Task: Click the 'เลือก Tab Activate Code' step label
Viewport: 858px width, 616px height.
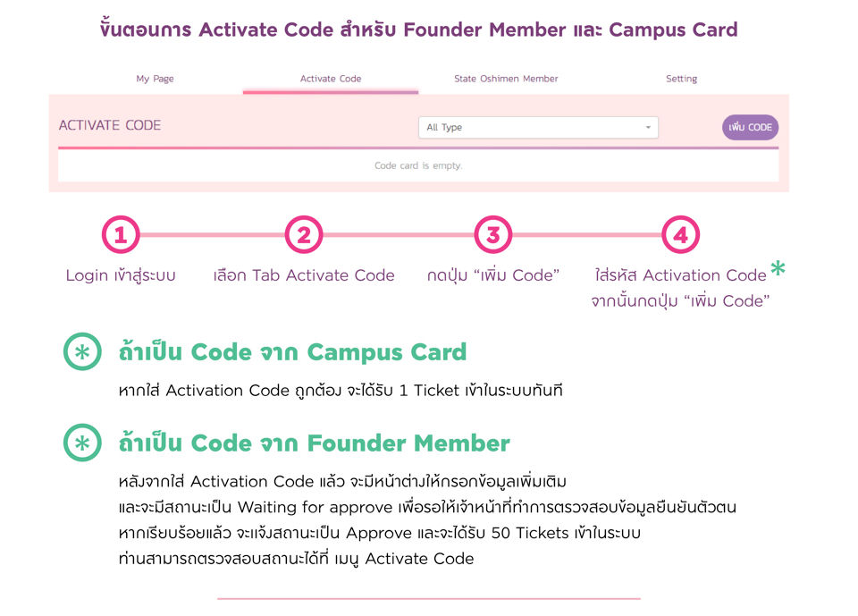Action: [x=304, y=275]
